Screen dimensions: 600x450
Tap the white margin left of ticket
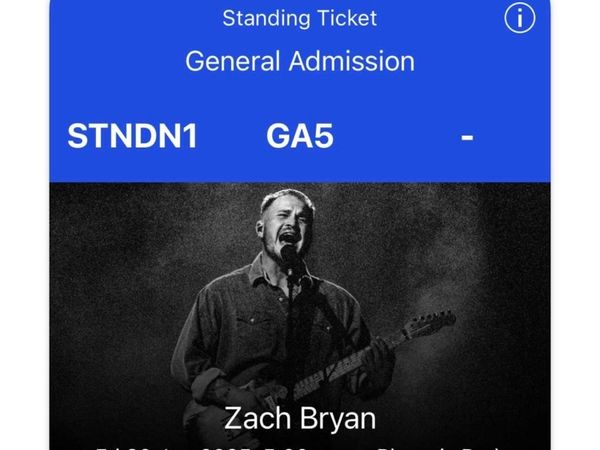[x=24, y=225]
